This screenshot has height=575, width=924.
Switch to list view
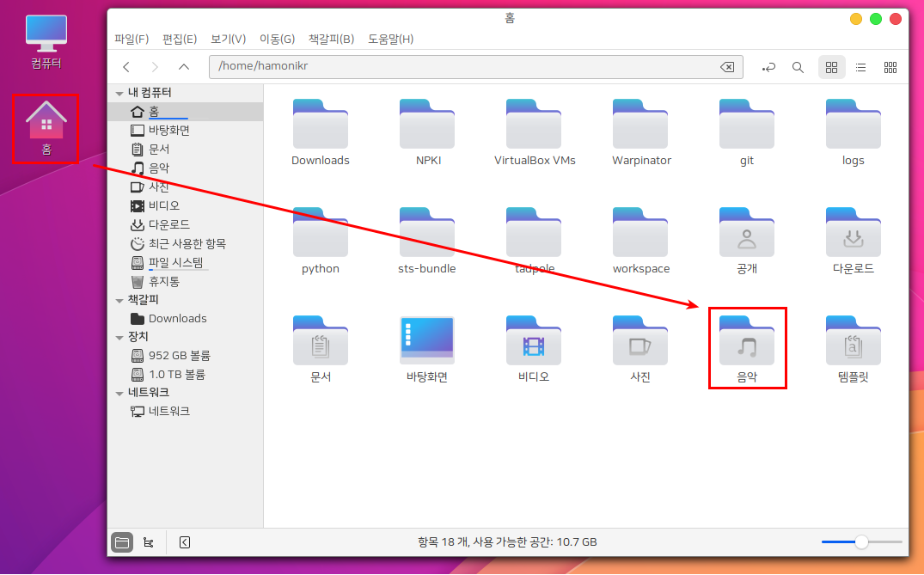860,67
